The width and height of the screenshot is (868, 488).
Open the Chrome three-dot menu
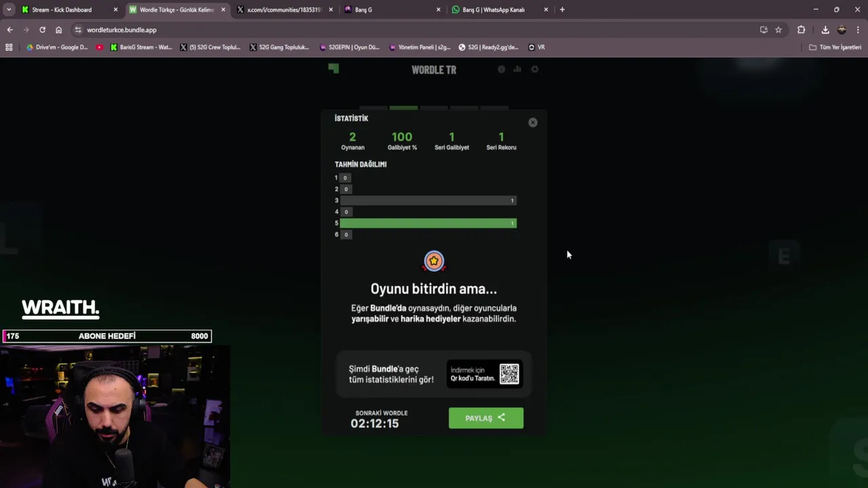click(x=858, y=30)
